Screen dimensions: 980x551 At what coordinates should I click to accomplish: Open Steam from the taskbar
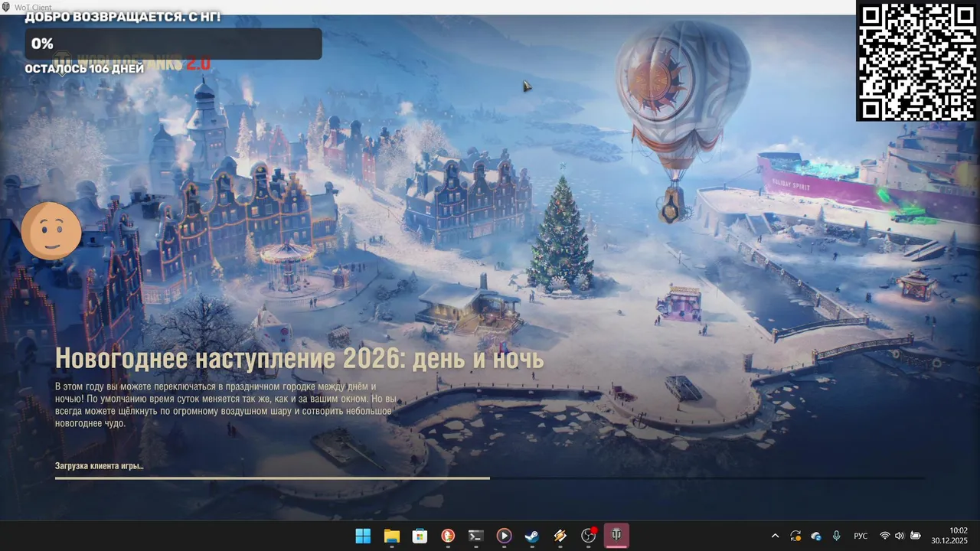pyautogui.click(x=532, y=536)
